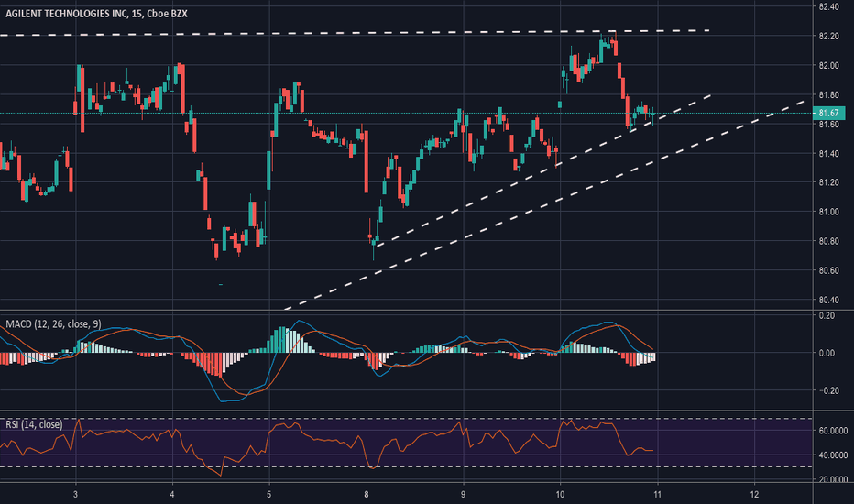The width and height of the screenshot is (854, 504).
Task: Click the current price label 81.67
Action: (828, 114)
